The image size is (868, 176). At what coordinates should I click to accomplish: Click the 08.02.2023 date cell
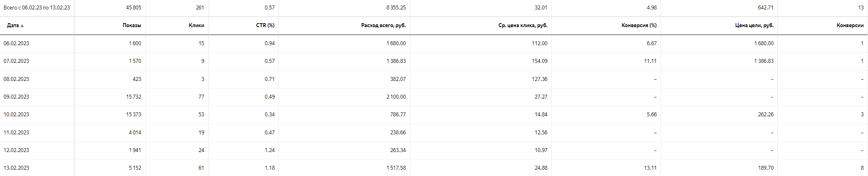(16, 79)
